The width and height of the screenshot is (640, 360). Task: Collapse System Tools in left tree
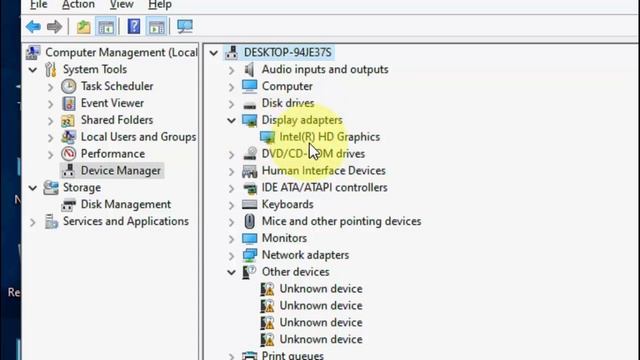tap(33, 70)
